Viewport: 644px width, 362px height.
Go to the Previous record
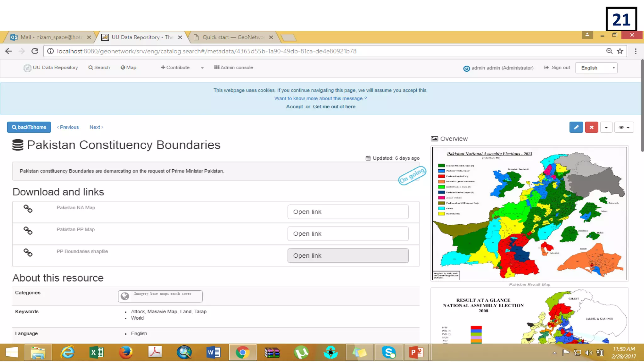point(68,127)
